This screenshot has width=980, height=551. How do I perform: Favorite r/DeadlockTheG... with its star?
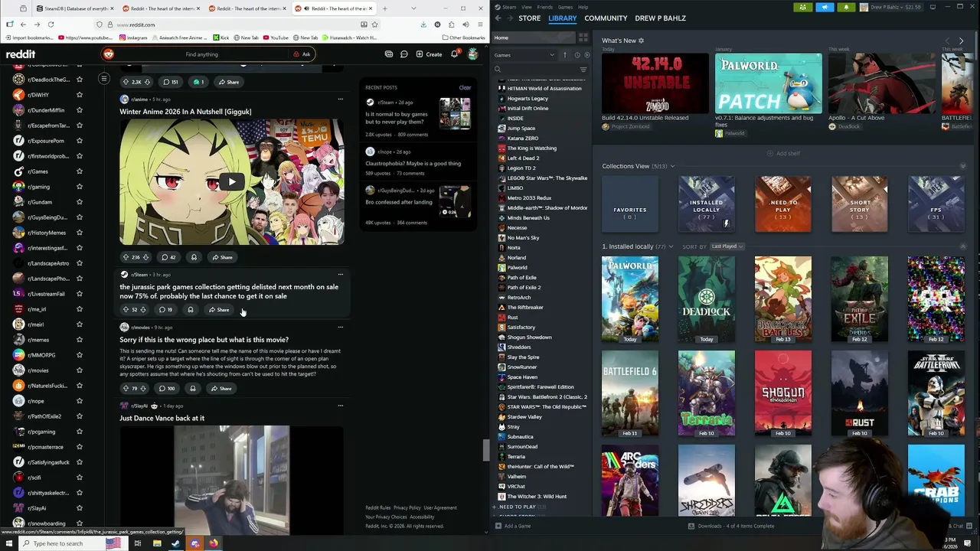pyautogui.click(x=79, y=80)
